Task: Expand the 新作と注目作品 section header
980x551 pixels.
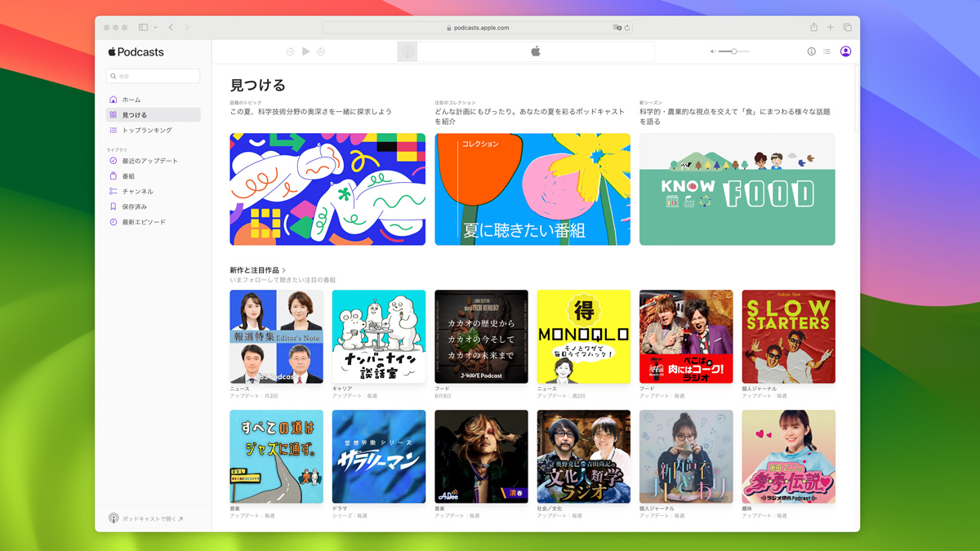Action: pyautogui.click(x=258, y=270)
